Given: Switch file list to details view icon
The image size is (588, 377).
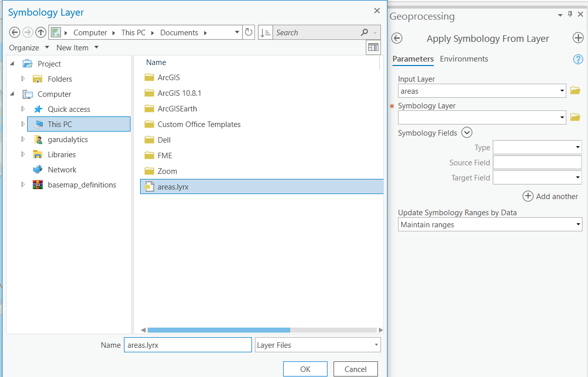Looking at the screenshot, I should click(x=373, y=47).
